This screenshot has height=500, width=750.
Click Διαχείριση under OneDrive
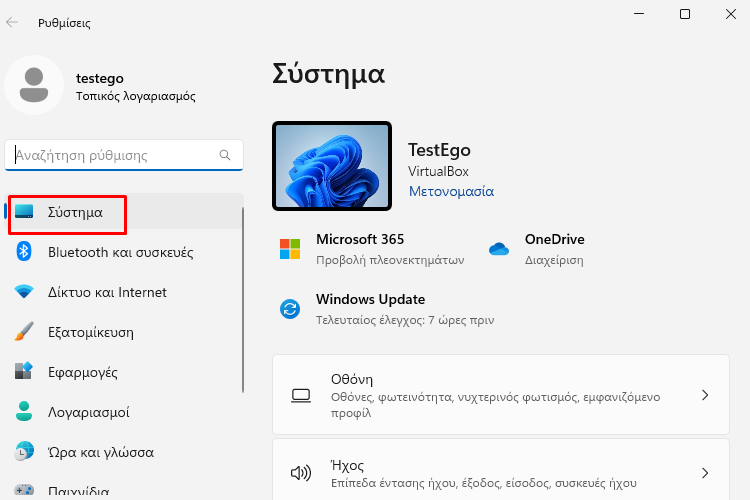554,260
